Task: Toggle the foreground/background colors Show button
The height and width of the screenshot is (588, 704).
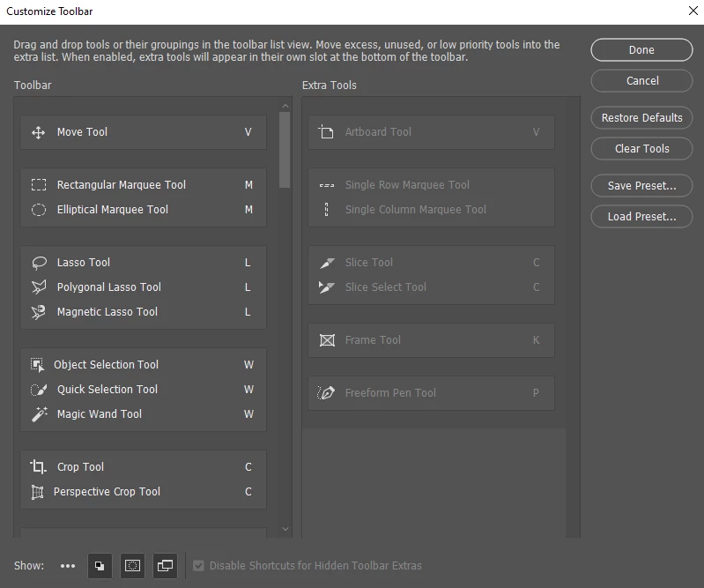Action: point(100,566)
